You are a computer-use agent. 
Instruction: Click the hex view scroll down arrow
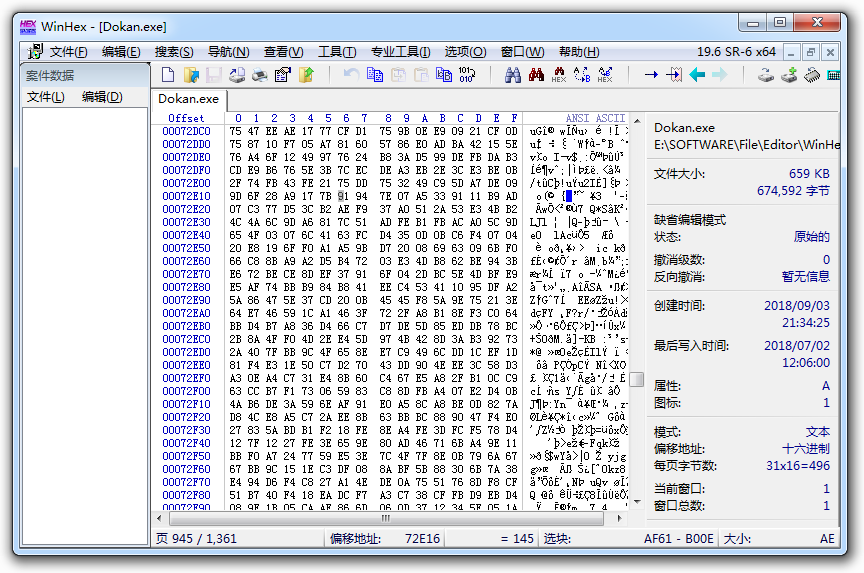pyautogui.click(x=638, y=501)
